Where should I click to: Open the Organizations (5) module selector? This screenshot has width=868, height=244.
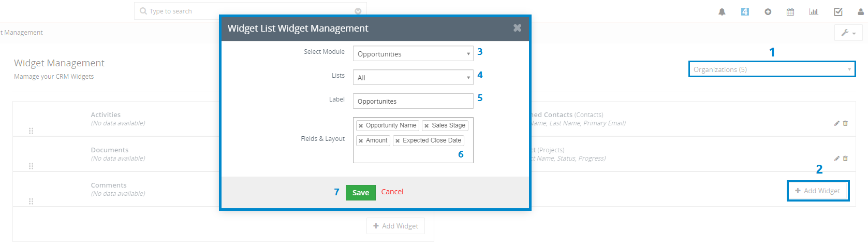[772, 69]
